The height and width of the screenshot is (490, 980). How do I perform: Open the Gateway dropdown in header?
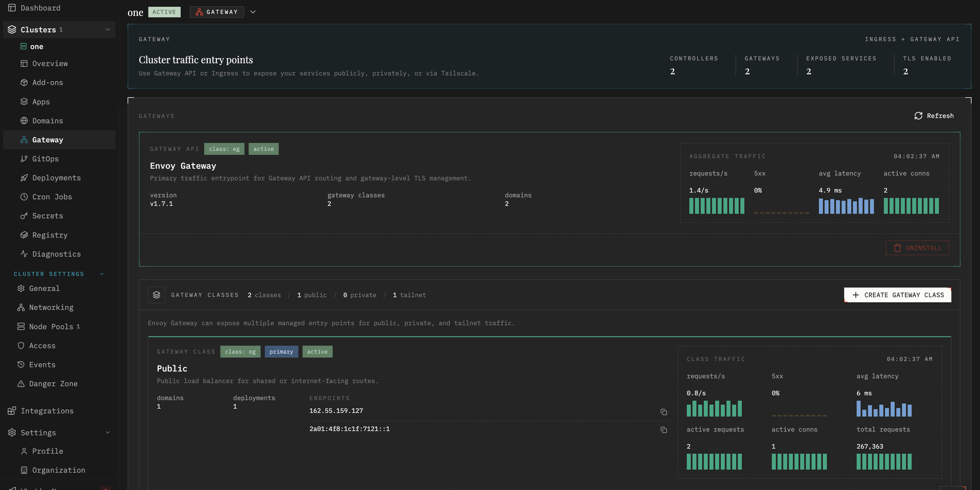point(253,12)
